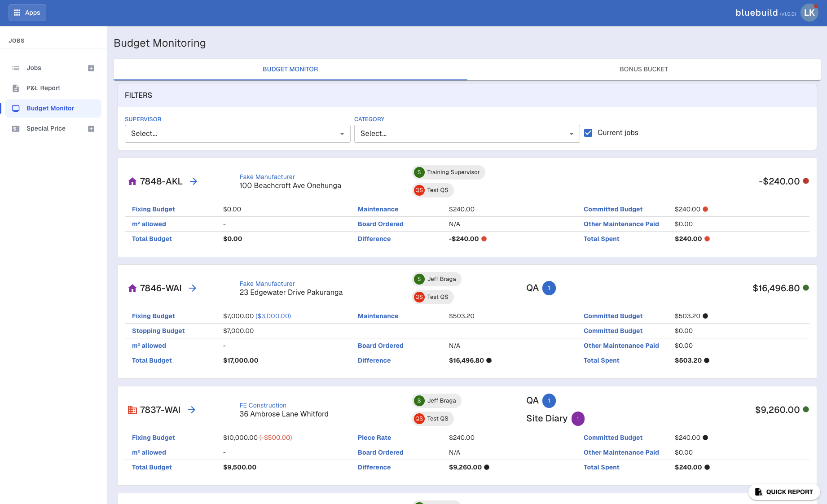The height and width of the screenshot is (504, 827).
Task: Click the Budget Monitoring page heading
Action: pyautogui.click(x=160, y=43)
